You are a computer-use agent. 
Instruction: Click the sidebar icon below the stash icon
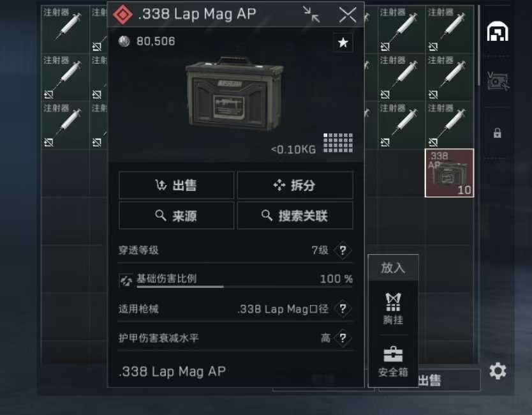(x=498, y=81)
